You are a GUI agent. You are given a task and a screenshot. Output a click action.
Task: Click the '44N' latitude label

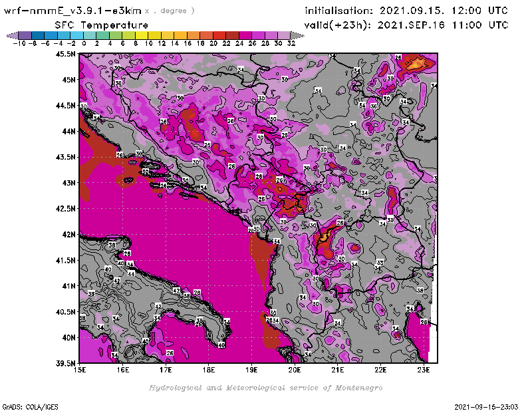(68, 131)
